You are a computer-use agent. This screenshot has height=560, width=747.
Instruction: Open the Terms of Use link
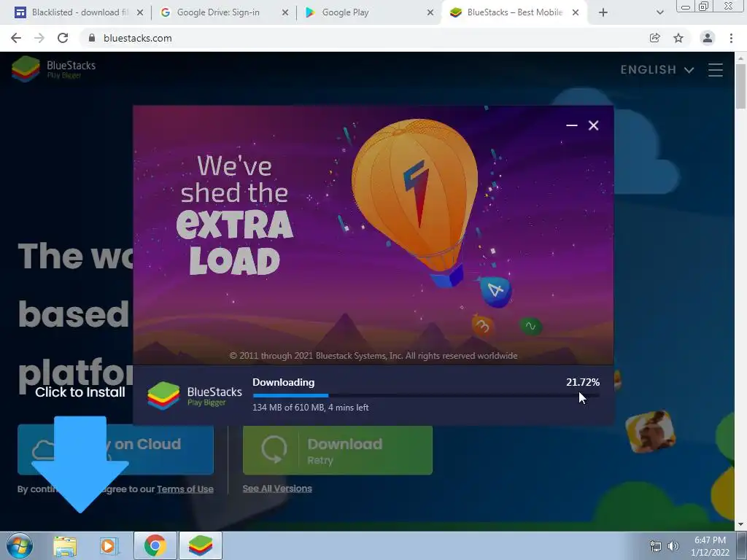(x=185, y=489)
